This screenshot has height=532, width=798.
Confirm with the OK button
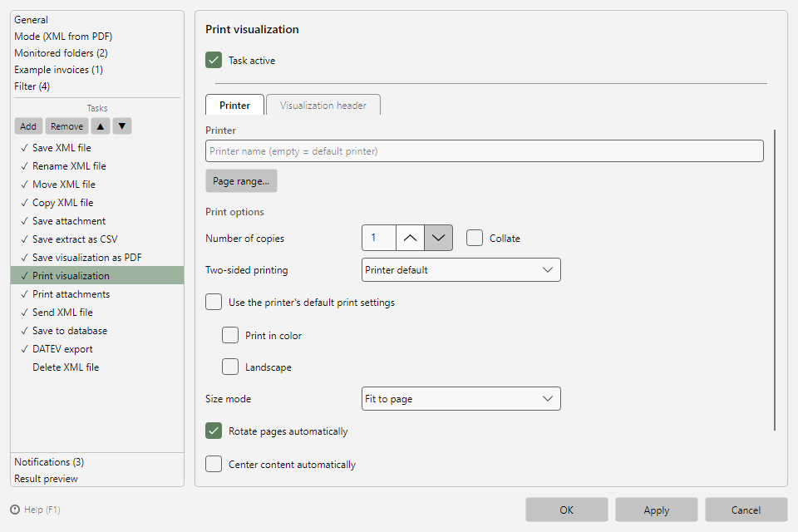click(x=566, y=510)
